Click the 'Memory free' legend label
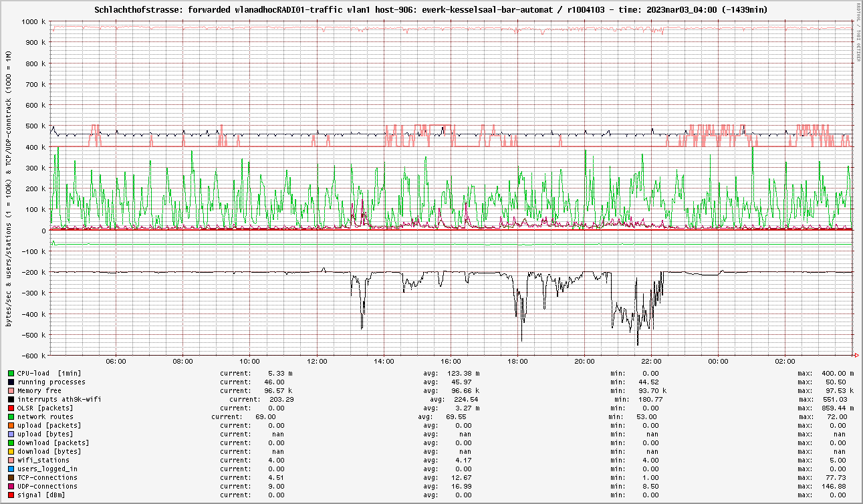The image size is (863, 504). pyautogui.click(x=39, y=390)
